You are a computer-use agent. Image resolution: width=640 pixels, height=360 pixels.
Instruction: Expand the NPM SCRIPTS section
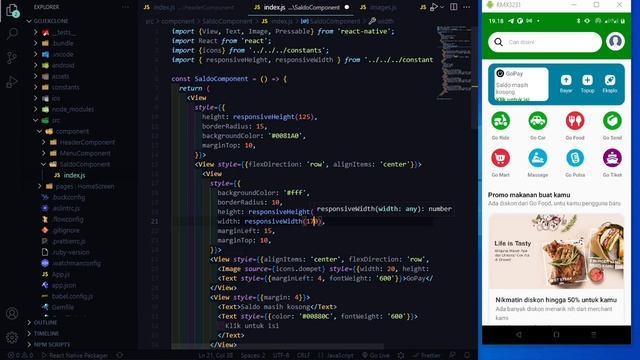51,344
